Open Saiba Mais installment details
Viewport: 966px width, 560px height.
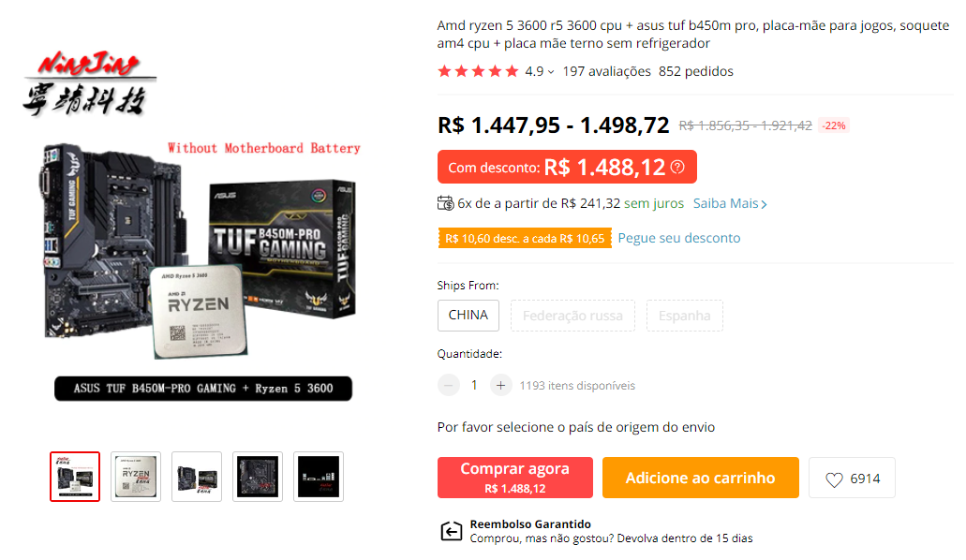(730, 204)
